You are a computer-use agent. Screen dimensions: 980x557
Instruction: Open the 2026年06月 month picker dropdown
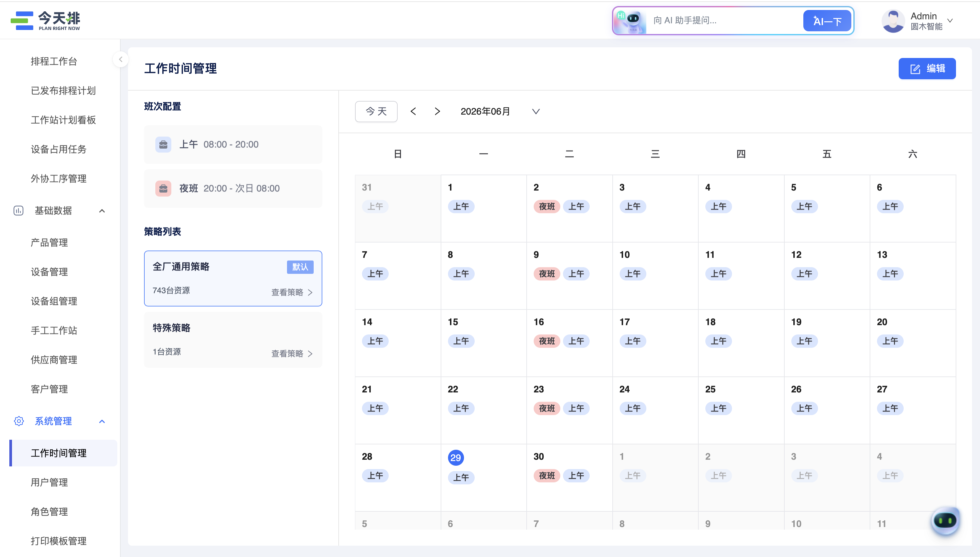[x=536, y=111]
